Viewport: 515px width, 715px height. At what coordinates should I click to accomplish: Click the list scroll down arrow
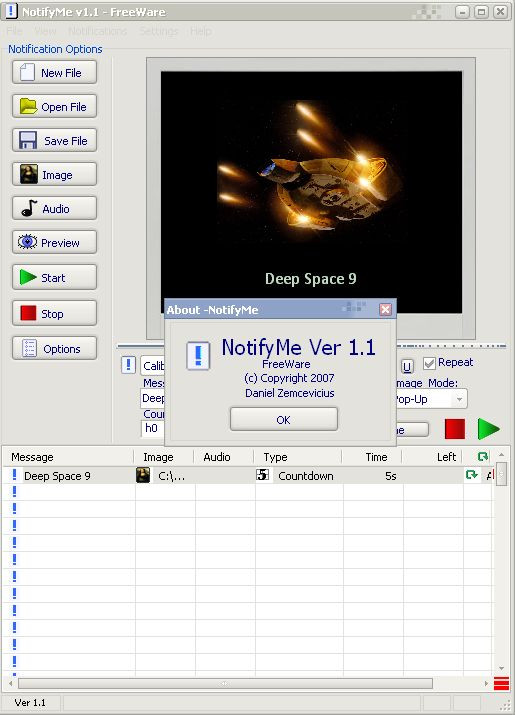(x=501, y=668)
